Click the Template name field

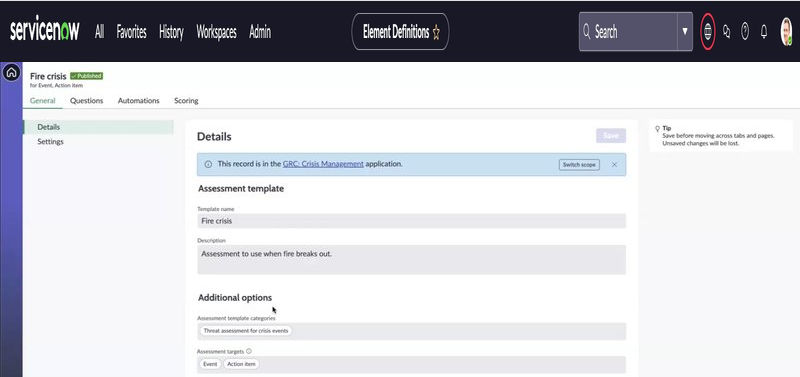(411, 221)
